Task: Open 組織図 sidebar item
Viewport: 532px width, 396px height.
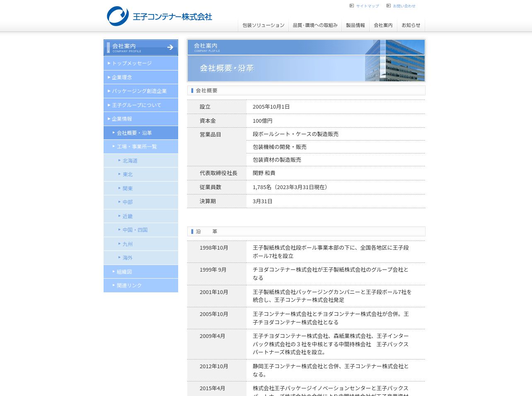Action: 141,272
